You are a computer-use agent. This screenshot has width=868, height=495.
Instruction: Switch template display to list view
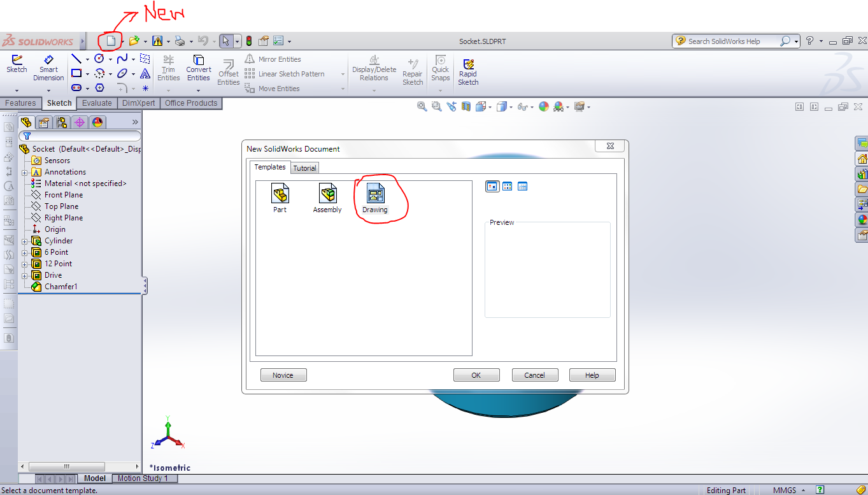[x=523, y=186]
